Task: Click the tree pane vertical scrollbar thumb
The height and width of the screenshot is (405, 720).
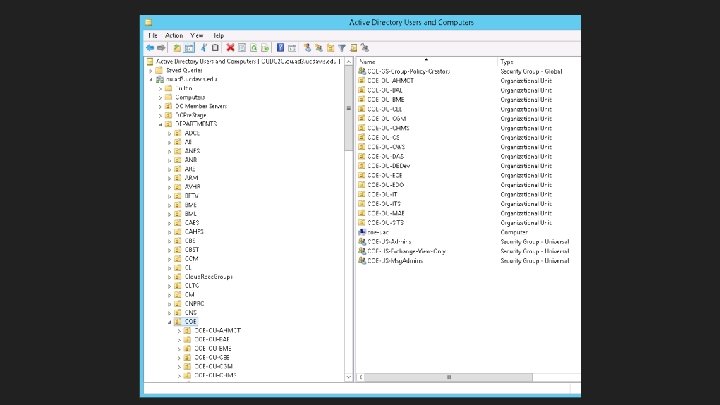Action: [x=349, y=108]
